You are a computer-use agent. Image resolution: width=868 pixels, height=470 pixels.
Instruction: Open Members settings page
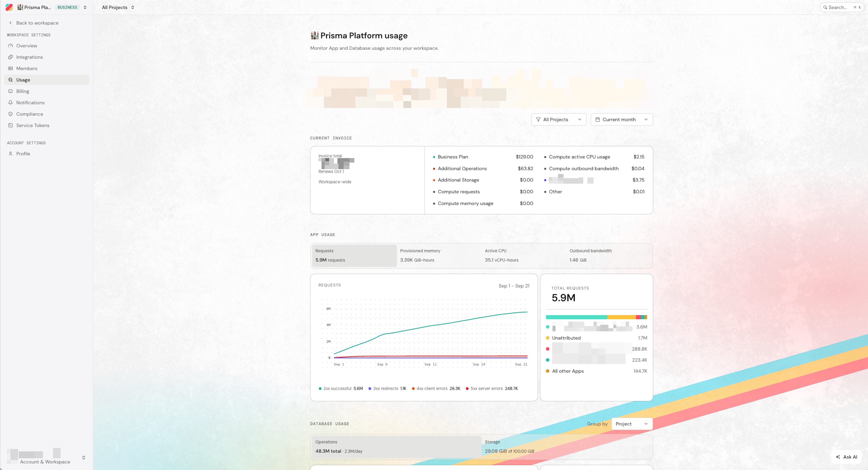pyautogui.click(x=46, y=68)
